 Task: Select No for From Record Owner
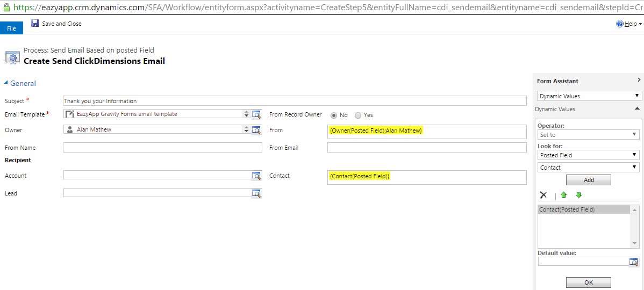coord(334,115)
